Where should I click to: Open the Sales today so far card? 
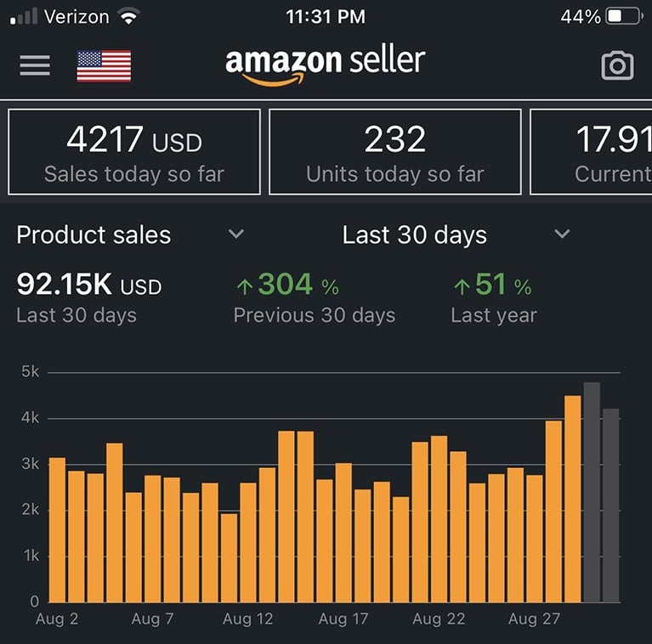coord(134,152)
